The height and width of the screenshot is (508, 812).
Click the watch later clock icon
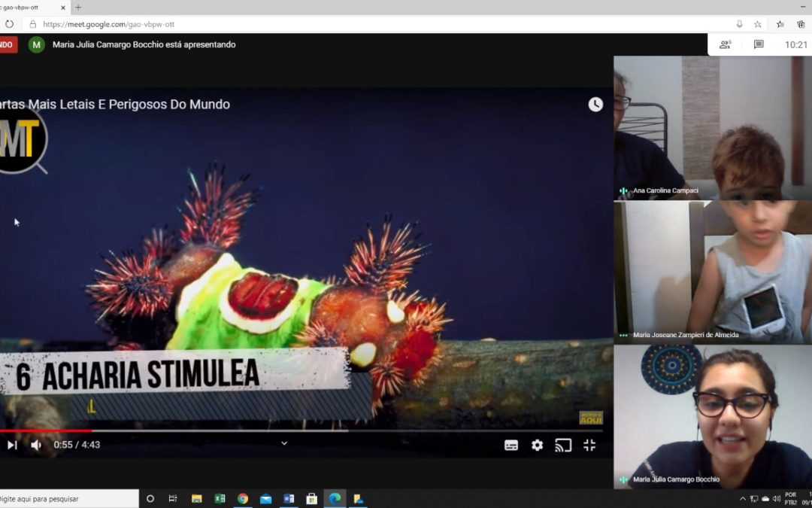[595, 104]
